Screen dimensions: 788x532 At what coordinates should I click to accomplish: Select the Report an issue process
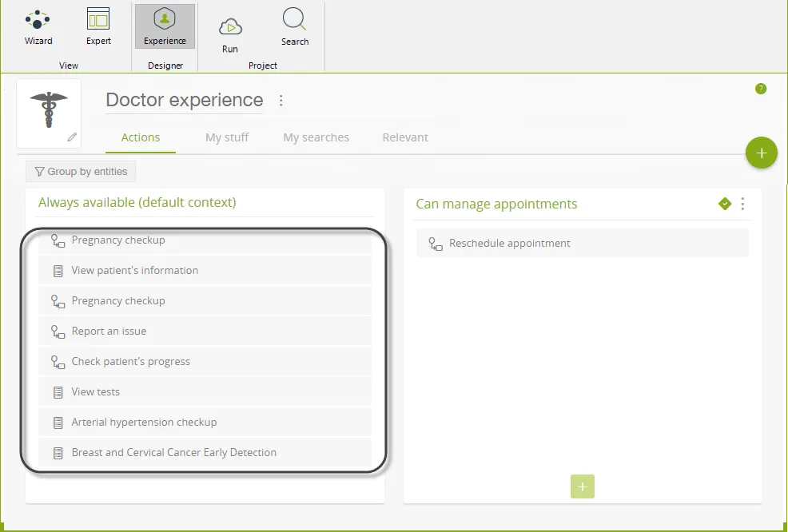(205, 331)
